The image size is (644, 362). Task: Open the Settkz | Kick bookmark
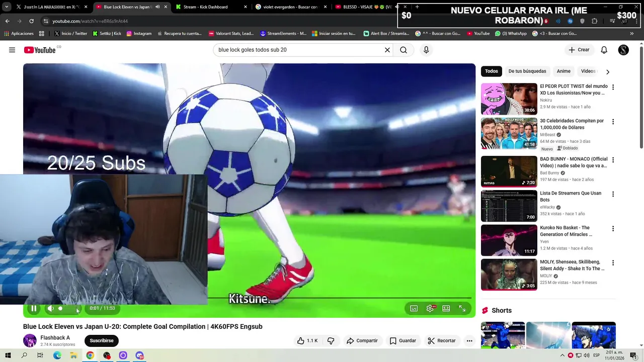107,34
